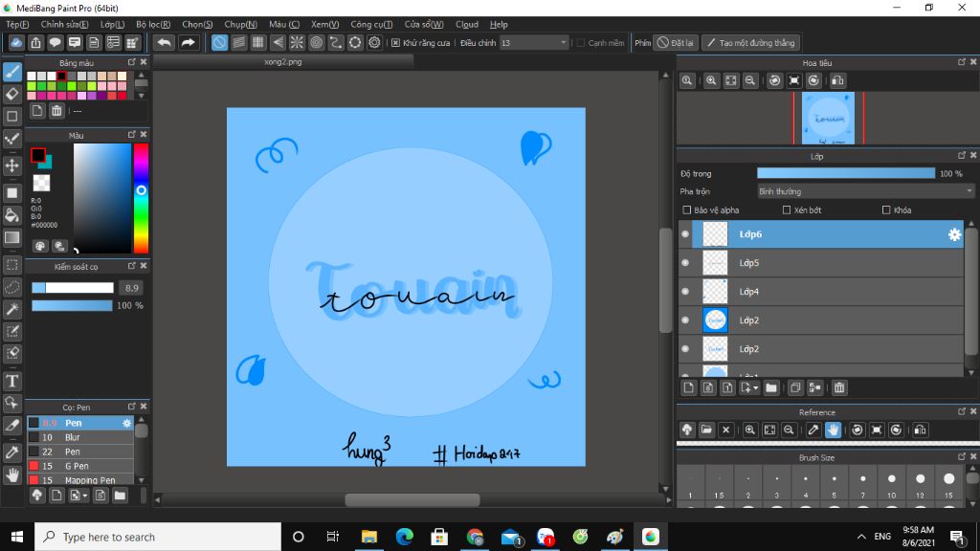Select the Bucket fill tool
980x551 pixels.
pyautogui.click(x=11, y=215)
